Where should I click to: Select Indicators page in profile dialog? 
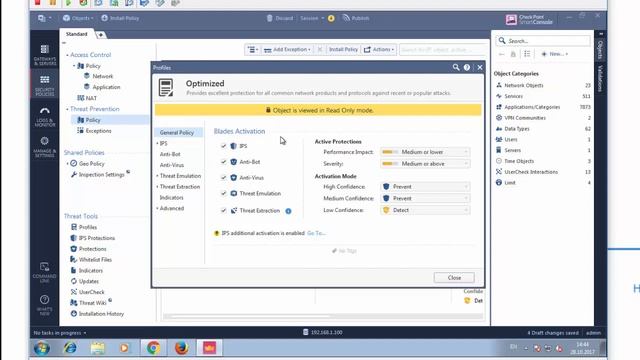pyautogui.click(x=171, y=198)
